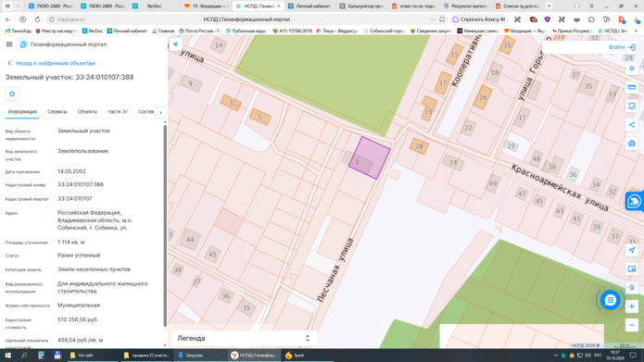Add the land parcel to favorites (star)

12,94
